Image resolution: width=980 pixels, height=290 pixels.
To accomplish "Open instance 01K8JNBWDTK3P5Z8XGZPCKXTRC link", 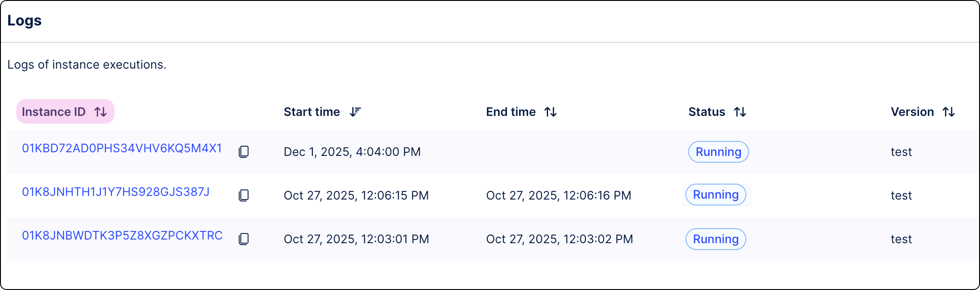I will (122, 235).
